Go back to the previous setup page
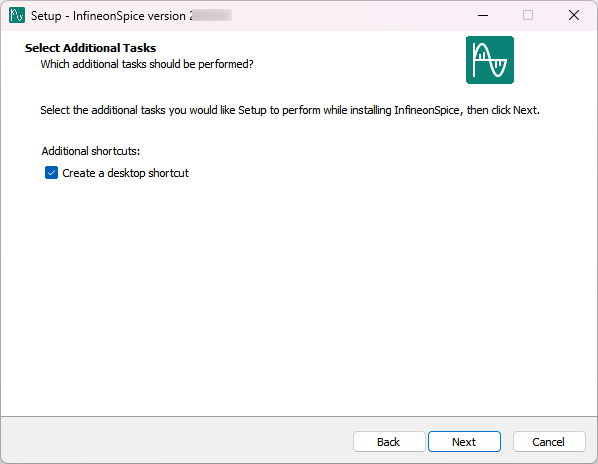 pos(389,442)
